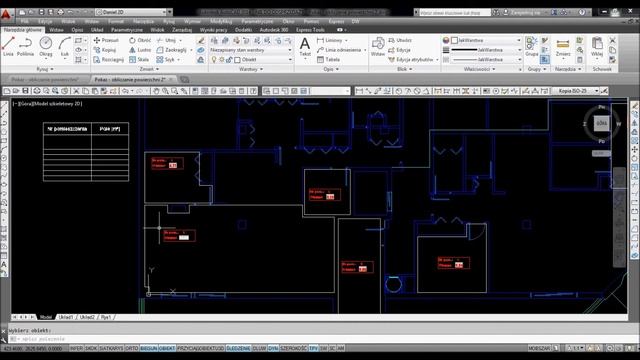Click the application A menu button
Viewport: 640px width, 360px height.
click(x=6, y=15)
